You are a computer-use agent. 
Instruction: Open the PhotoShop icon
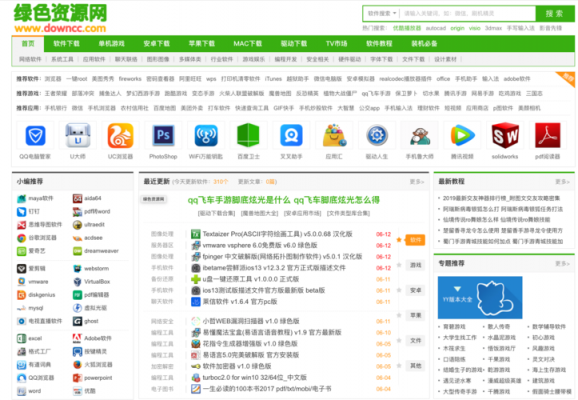(163, 136)
